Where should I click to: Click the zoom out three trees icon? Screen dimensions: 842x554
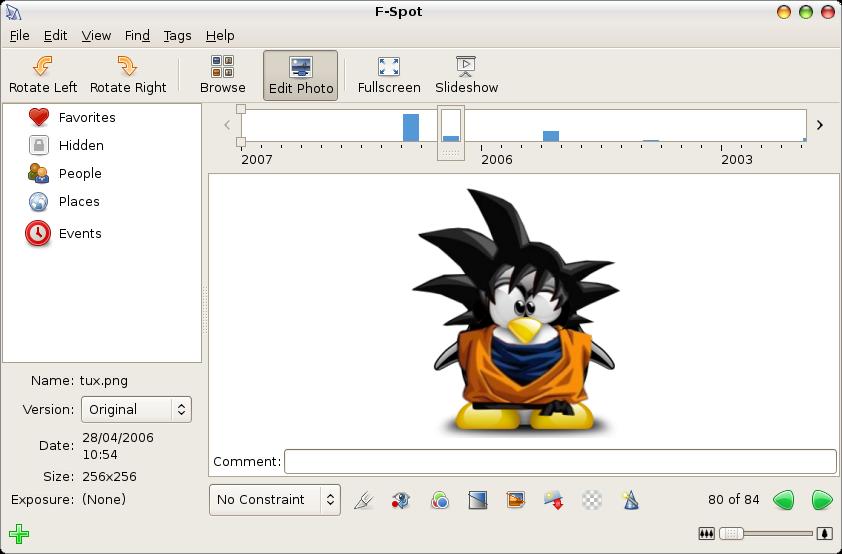707,534
